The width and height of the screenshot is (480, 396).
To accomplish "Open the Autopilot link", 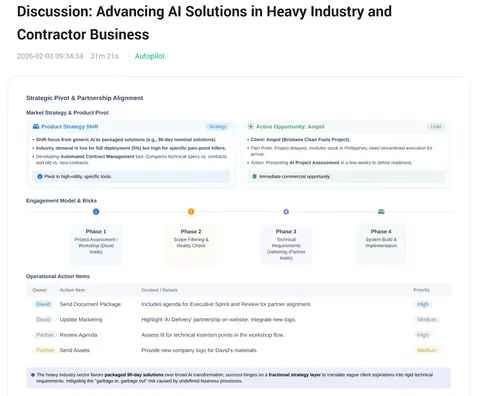I will 149,56.
